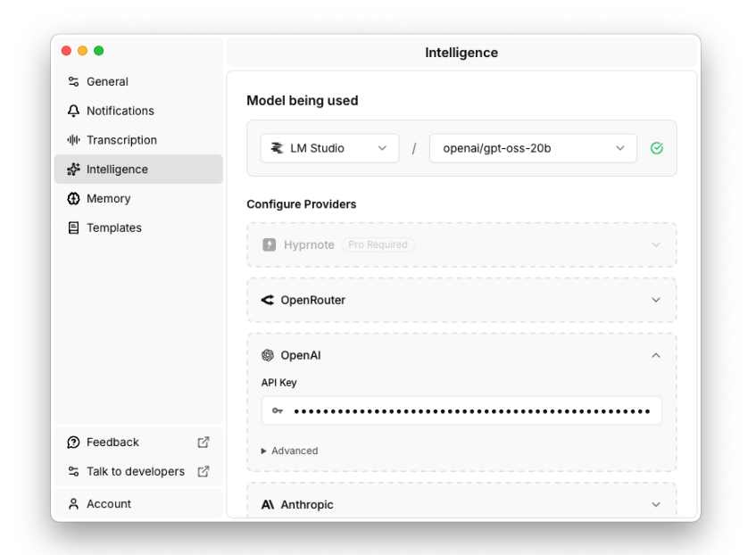Click the Talk to developers sliders icon
The image size is (756, 555).
pos(73,471)
